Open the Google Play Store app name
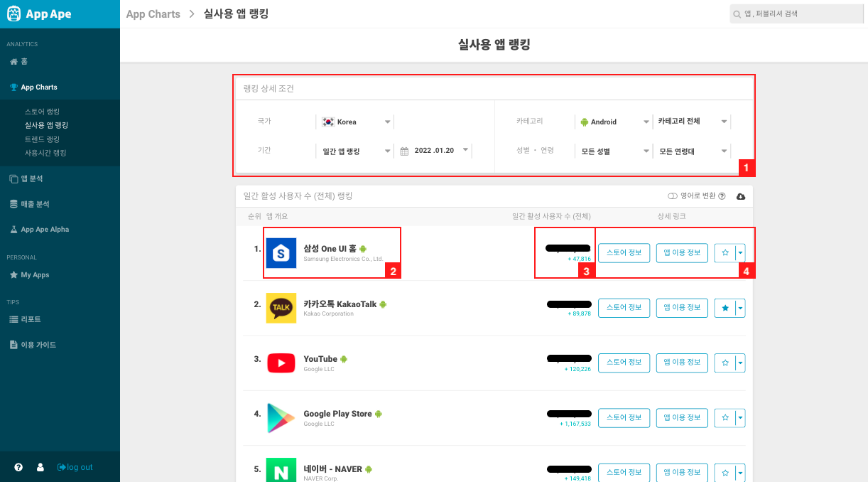This screenshot has height=482, width=868. [x=337, y=414]
